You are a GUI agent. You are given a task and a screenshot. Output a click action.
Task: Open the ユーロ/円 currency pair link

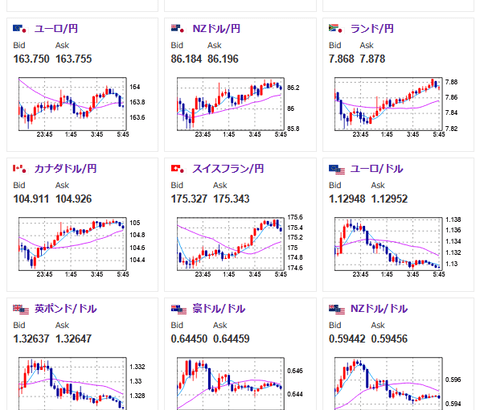coord(56,29)
